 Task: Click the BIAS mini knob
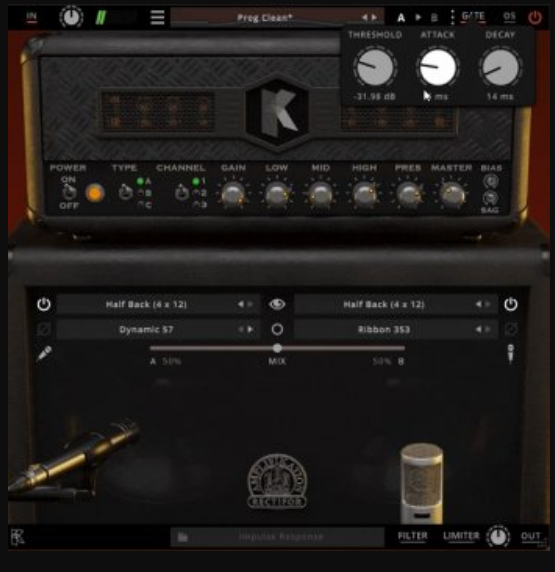490,181
